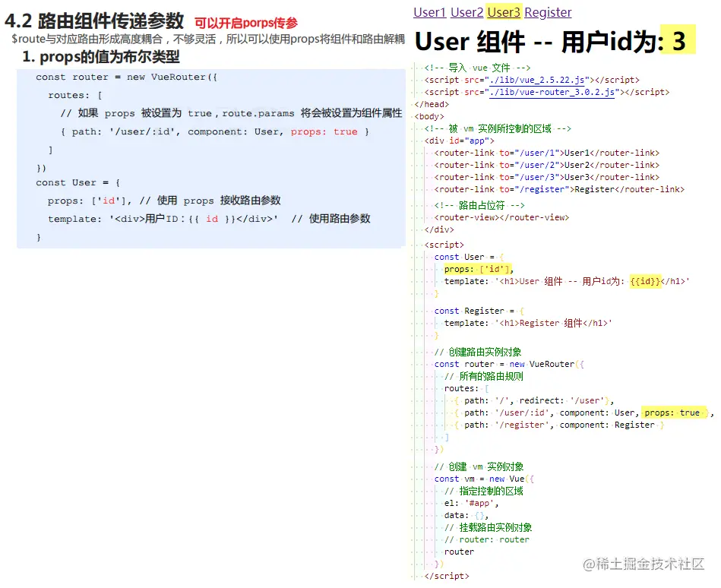721x588 pixels.
Task: Click route line with path: '/register'
Action: tap(559, 425)
